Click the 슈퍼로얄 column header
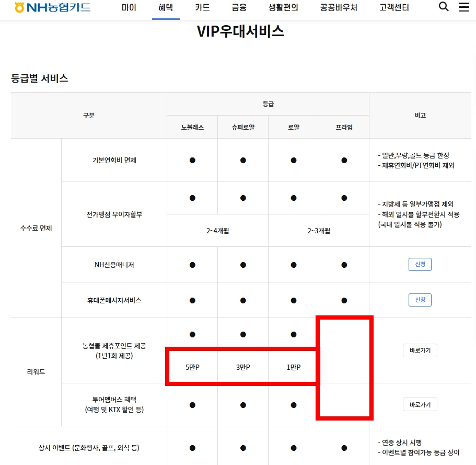Image resolution: width=476 pixels, height=465 pixels. tap(243, 127)
